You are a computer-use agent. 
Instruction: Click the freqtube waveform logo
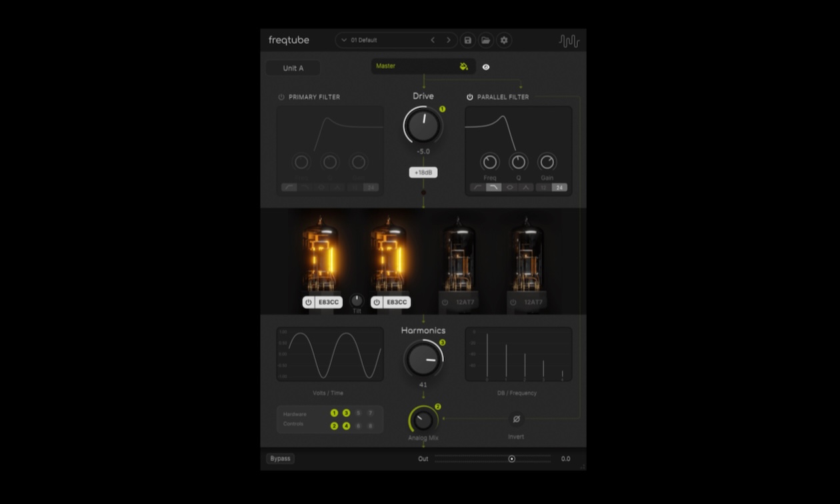pos(570,40)
